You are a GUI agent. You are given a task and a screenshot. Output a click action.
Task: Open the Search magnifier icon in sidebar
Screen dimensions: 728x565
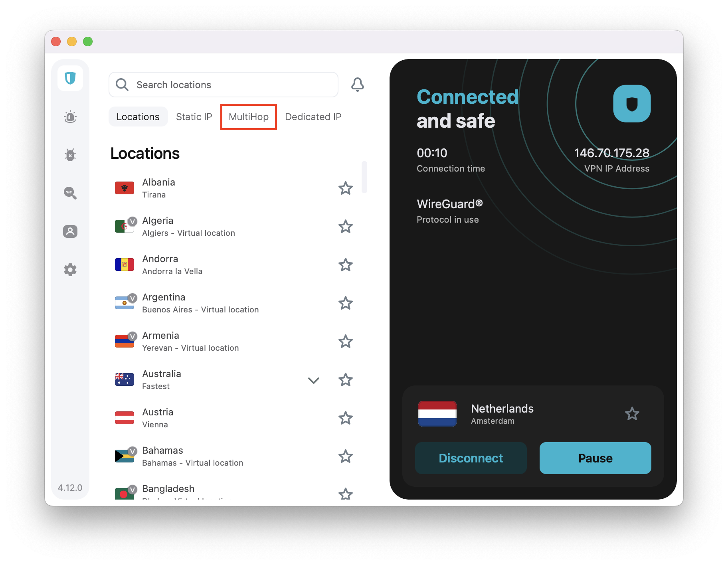tap(70, 193)
